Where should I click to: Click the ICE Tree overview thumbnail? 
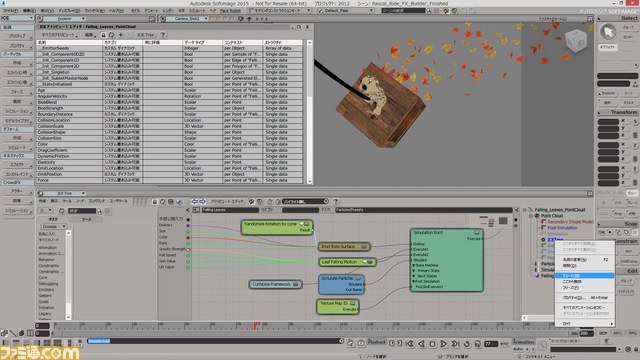(x=493, y=221)
